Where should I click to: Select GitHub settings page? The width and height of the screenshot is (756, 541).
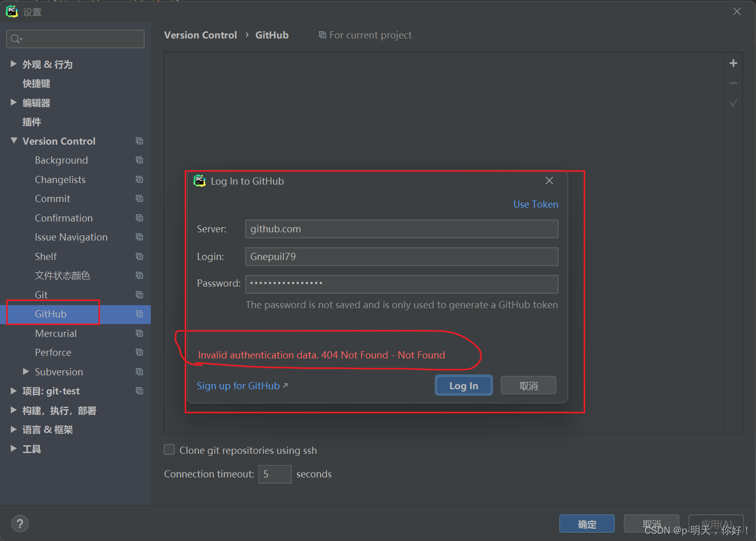[50, 314]
